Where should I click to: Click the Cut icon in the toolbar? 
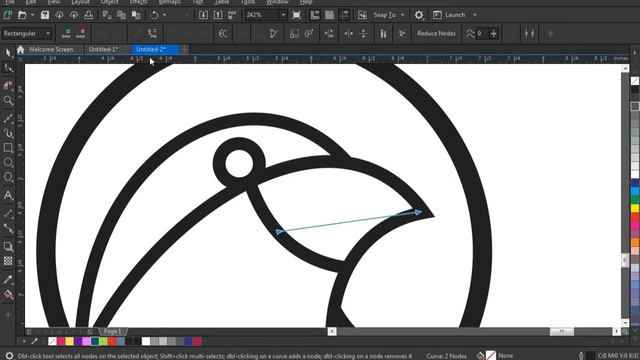pyautogui.click(x=107, y=15)
